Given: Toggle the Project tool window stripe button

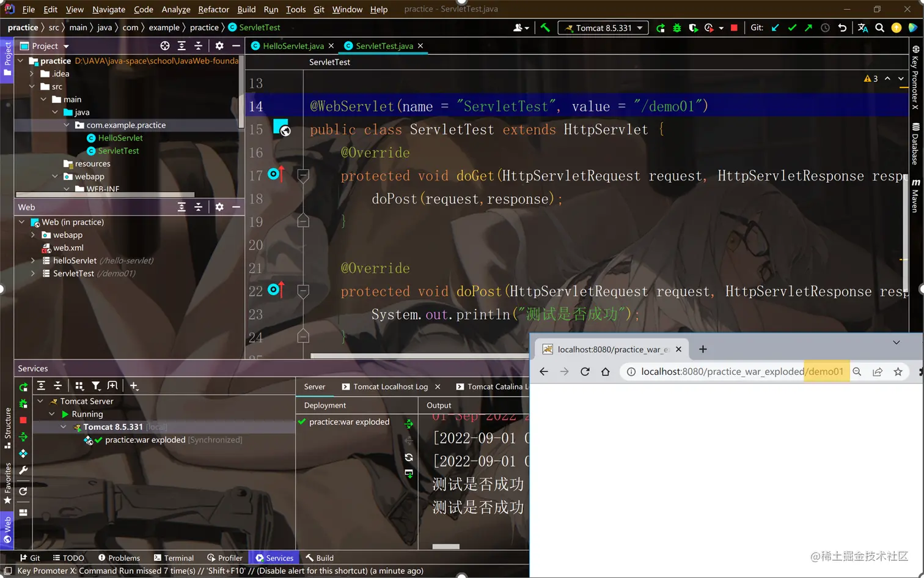Looking at the screenshot, I should coord(7,59).
